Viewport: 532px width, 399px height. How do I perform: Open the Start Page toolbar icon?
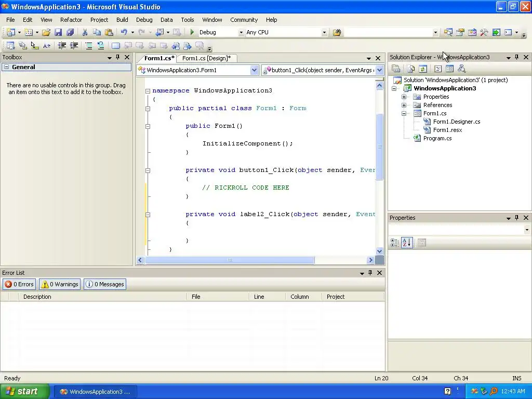[496, 32]
